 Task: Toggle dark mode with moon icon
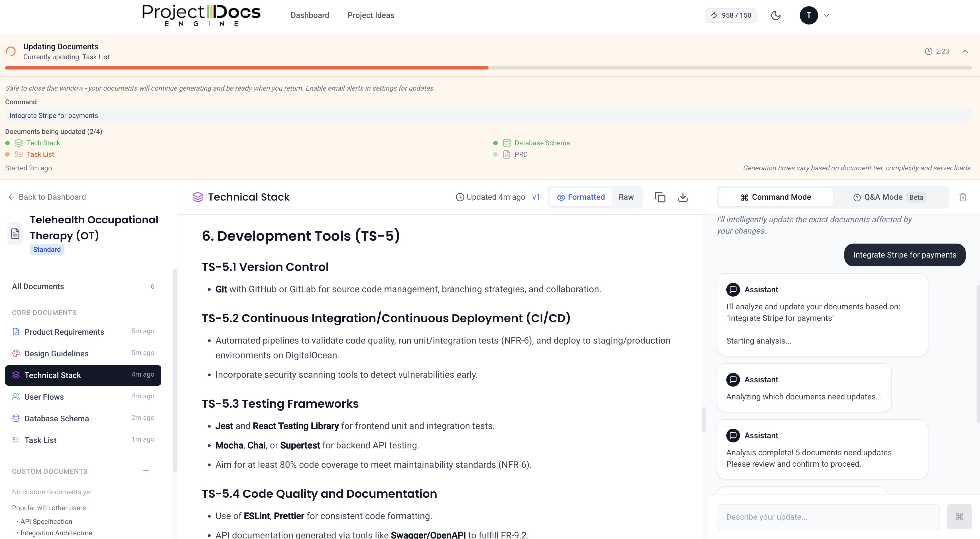coord(776,15)
